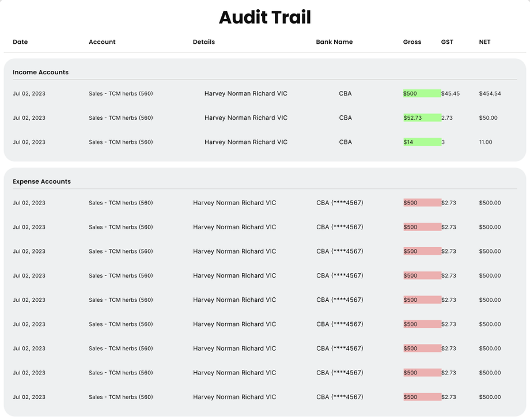The image size is (530, 420).
Task: Click the green $52.73 gross amount
Action: click(x=413, y=118)
